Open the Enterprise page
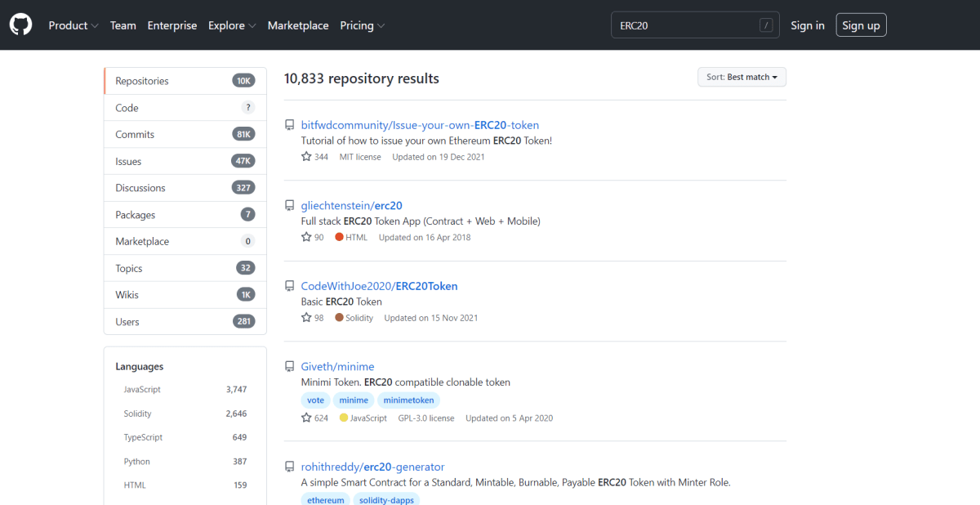 [x=172, y=25]
